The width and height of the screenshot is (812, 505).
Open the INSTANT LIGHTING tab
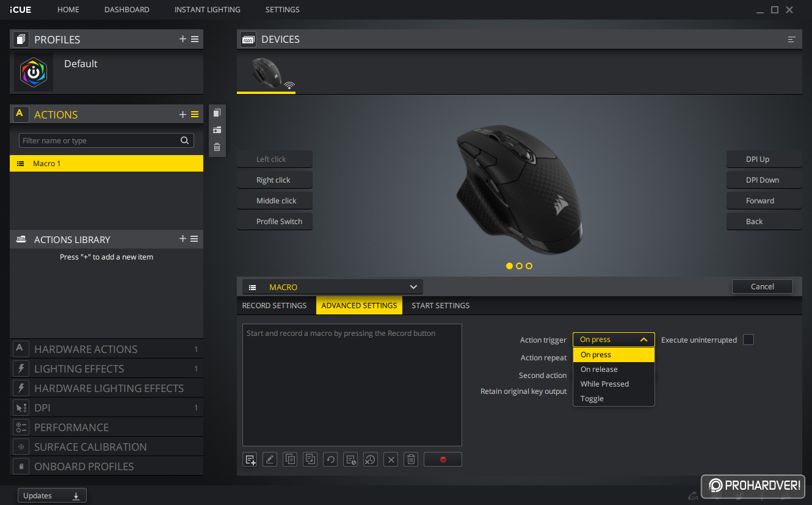tap(208, 10)
